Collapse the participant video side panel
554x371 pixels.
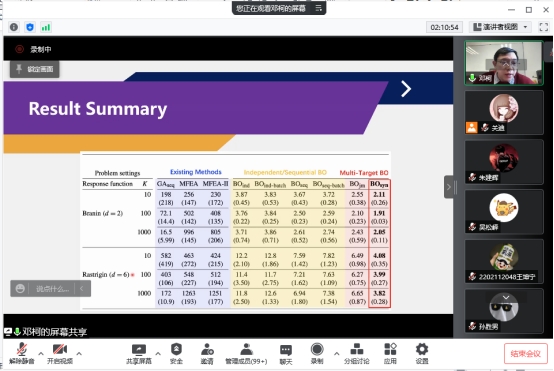pos(449,187)
